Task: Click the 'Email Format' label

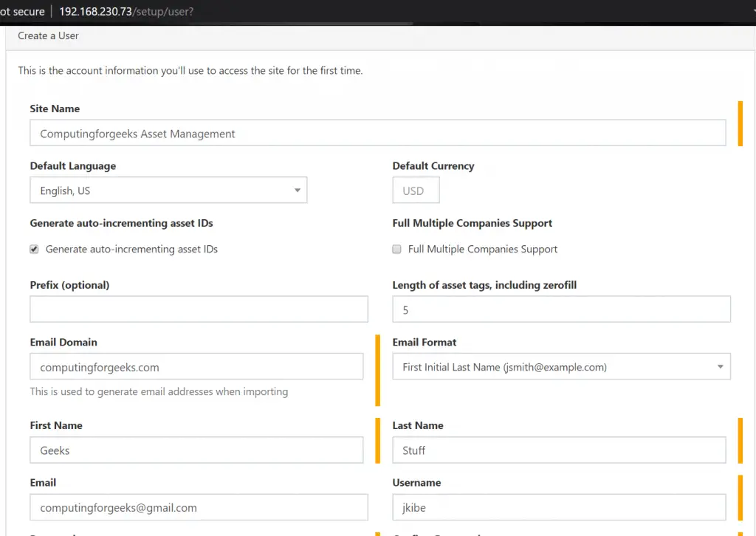Action: tap(425, 343)
